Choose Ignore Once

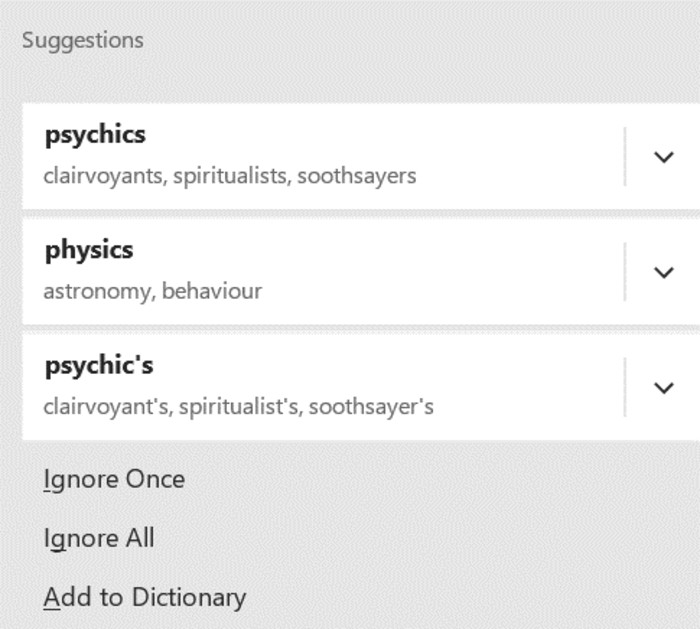(114, 479)
